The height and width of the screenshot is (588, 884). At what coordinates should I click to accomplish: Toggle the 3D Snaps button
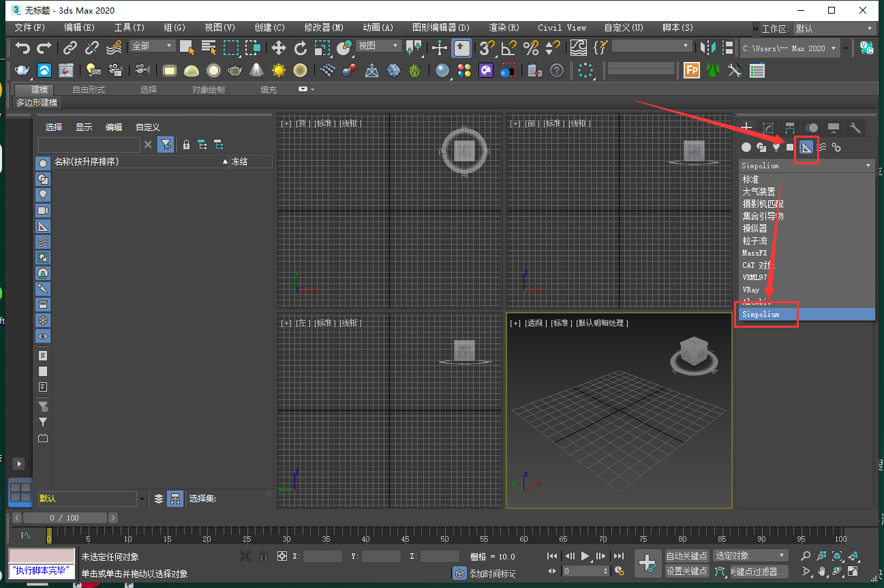click(x=487, y=48)
